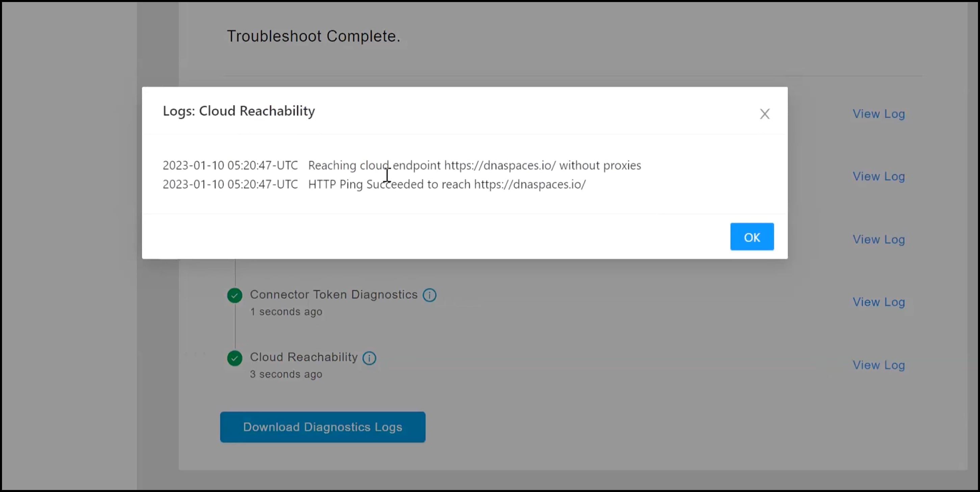This screenshot has width=980, height=492.
Task: Click the green checkmark for Cloud Reachability
Action: (x=234, y=358)
